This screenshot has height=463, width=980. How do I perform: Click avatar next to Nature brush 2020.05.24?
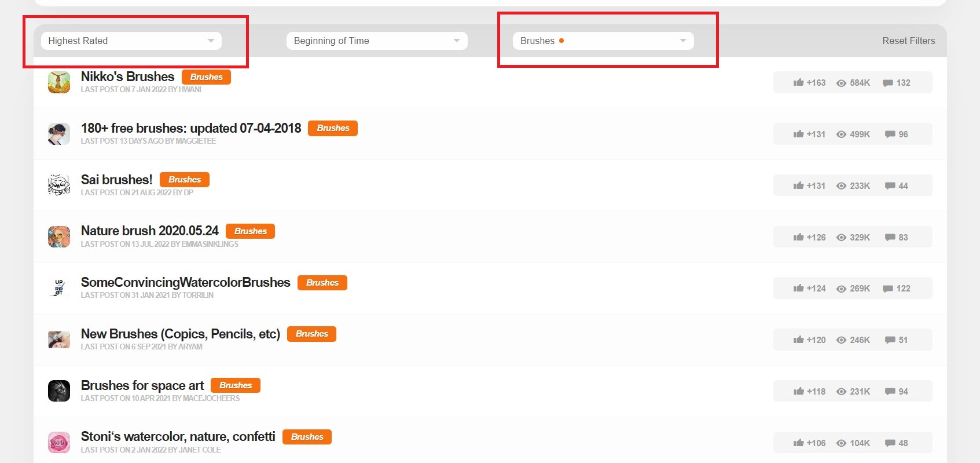(x=59, y=236)
